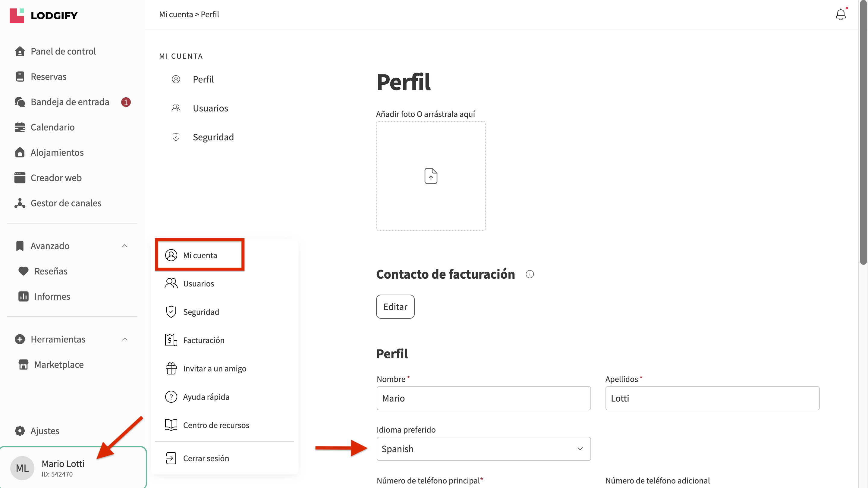Collapse the Avanzado section chevron

coord(125,246)
